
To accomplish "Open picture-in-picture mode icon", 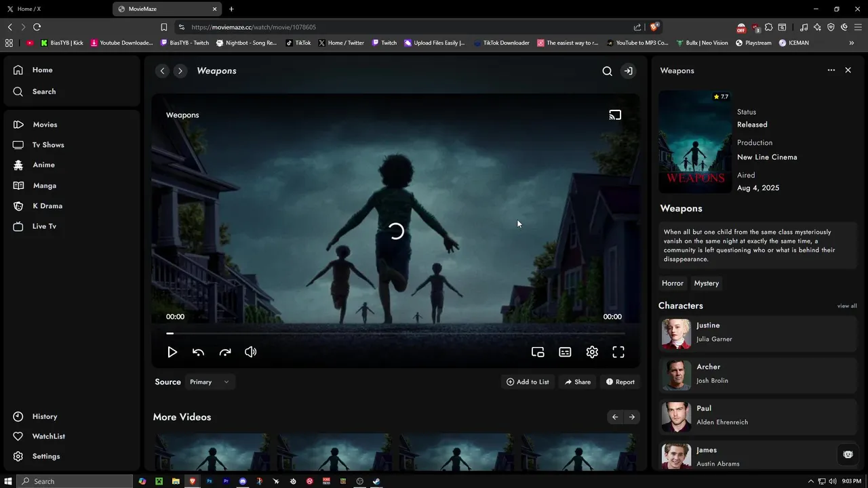I will [538, 352].
